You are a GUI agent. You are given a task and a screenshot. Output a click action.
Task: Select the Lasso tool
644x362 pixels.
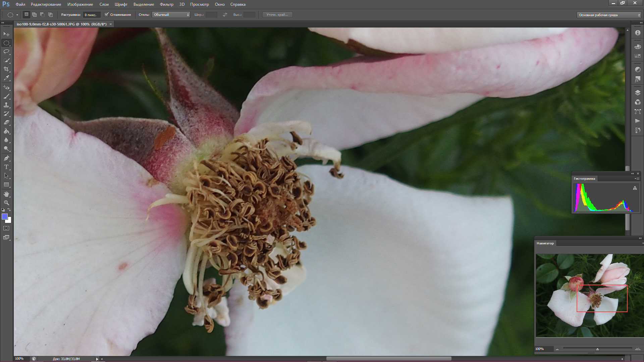[x=6, y=52]
